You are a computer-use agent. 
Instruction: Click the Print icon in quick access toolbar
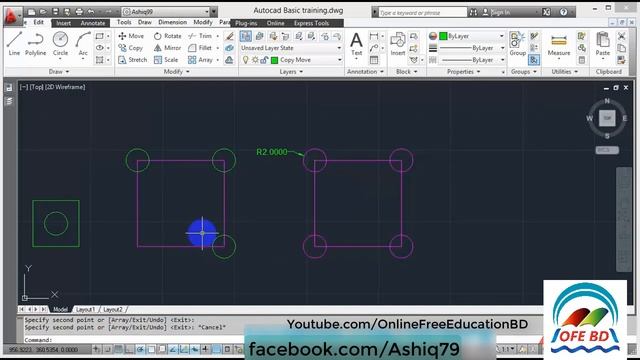pos(79,12)
